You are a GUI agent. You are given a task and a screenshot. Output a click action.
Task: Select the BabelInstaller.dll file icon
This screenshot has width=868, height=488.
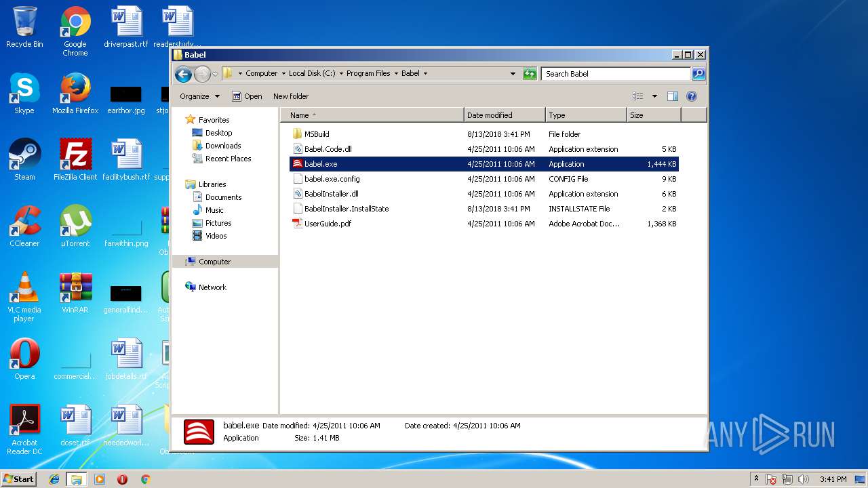click(297, 194)
